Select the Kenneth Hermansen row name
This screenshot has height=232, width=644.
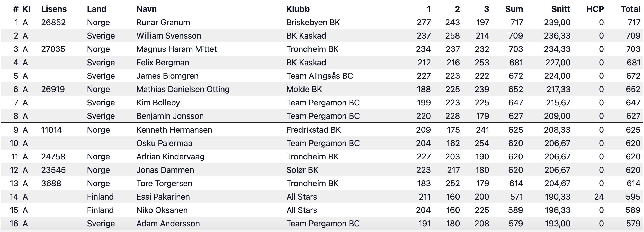pyautogui.click(x=174, y=130)
